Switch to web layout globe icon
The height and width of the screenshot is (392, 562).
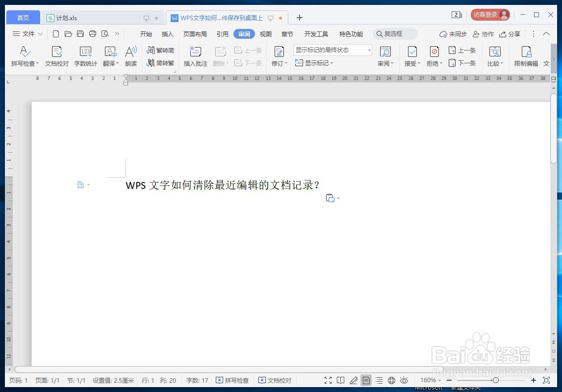(391, 380)
